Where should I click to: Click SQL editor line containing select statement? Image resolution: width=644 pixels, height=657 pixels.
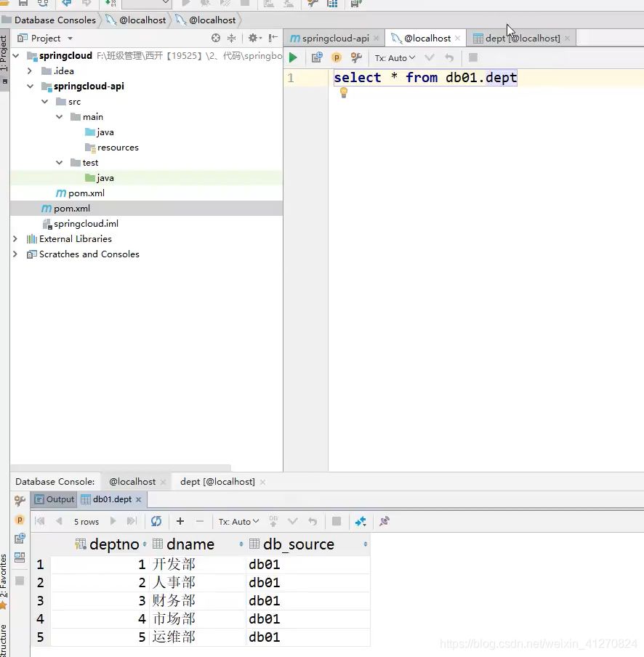click(425, 78)
